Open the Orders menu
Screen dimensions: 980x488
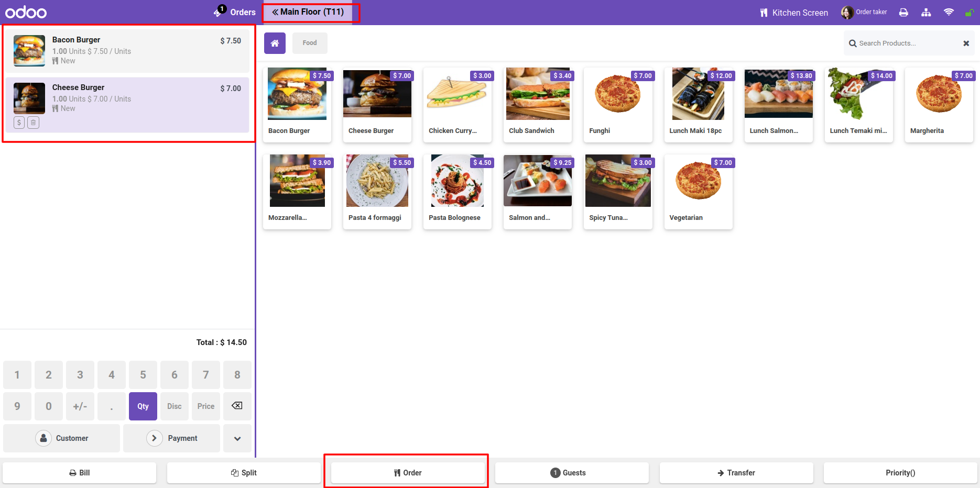click(235, 12)
